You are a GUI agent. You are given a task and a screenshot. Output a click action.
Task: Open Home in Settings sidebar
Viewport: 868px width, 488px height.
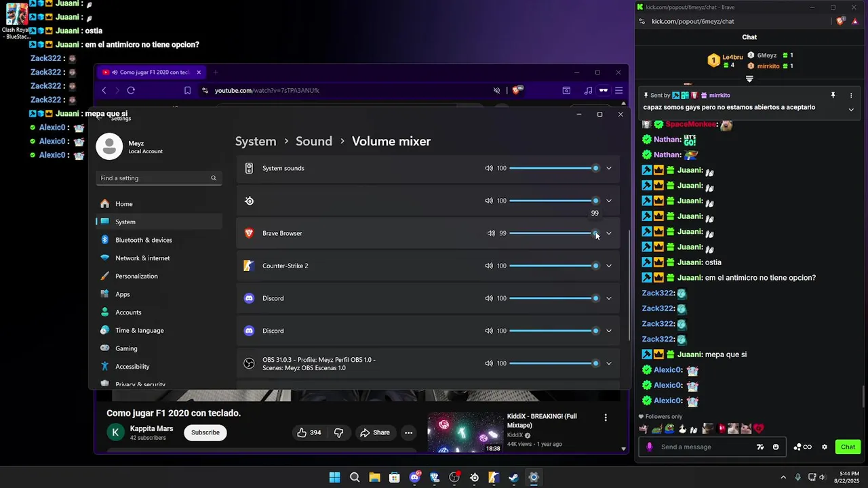point(159,204)
